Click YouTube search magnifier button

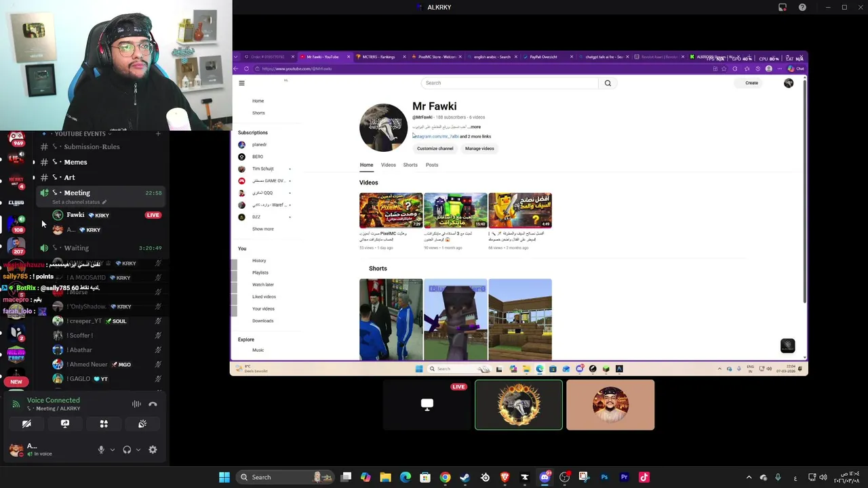click(608, 83)
